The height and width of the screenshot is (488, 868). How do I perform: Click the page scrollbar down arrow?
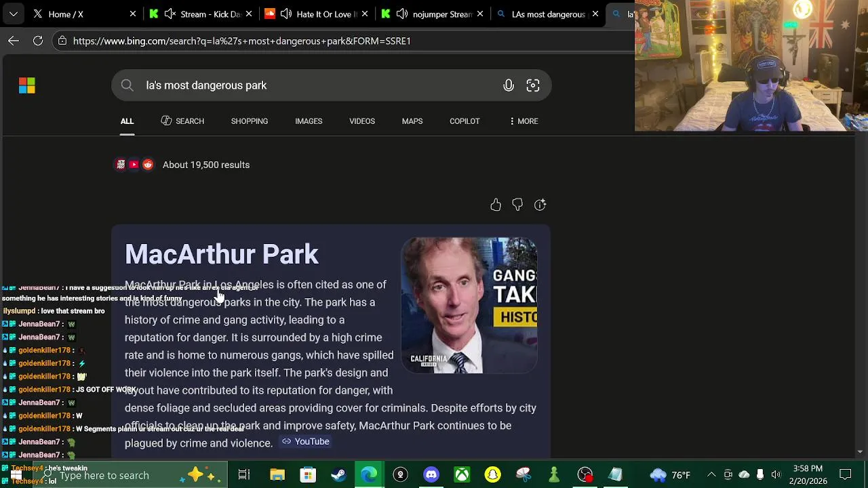point(861,451)
